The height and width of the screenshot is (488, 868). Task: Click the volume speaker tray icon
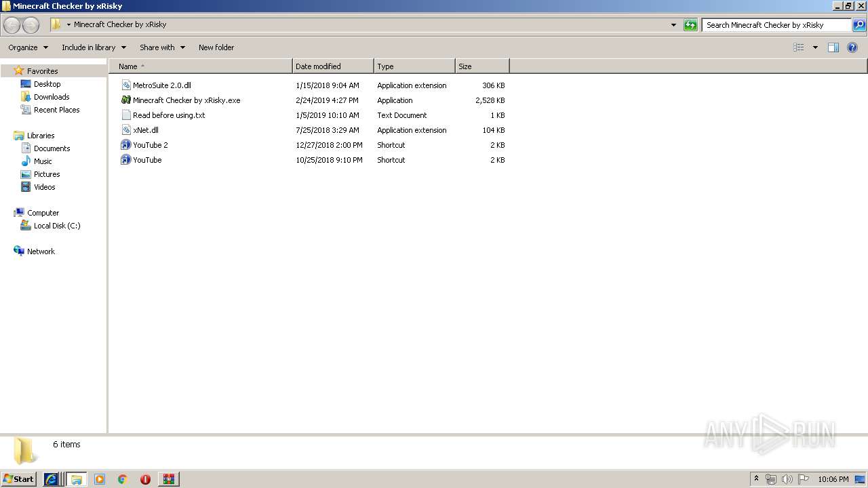[x=787, y=479]
